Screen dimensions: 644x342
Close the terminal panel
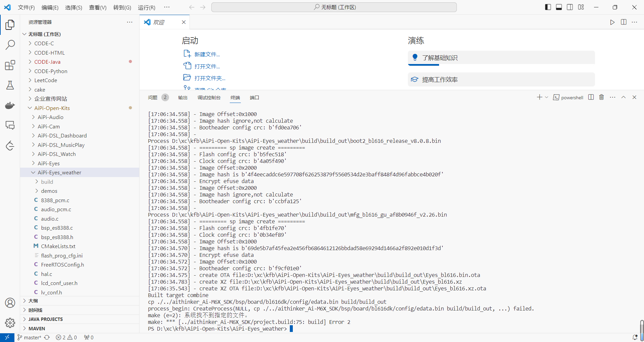click(634, 97)
